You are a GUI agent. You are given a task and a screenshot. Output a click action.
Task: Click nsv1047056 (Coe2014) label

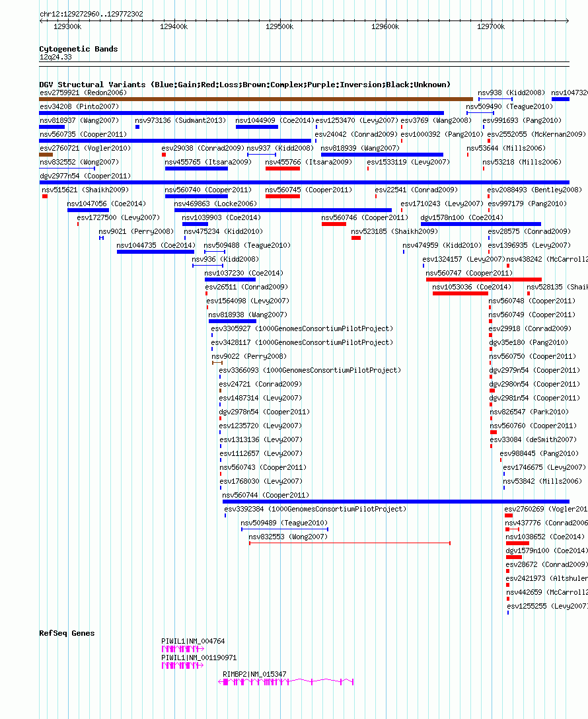(106, 204)
